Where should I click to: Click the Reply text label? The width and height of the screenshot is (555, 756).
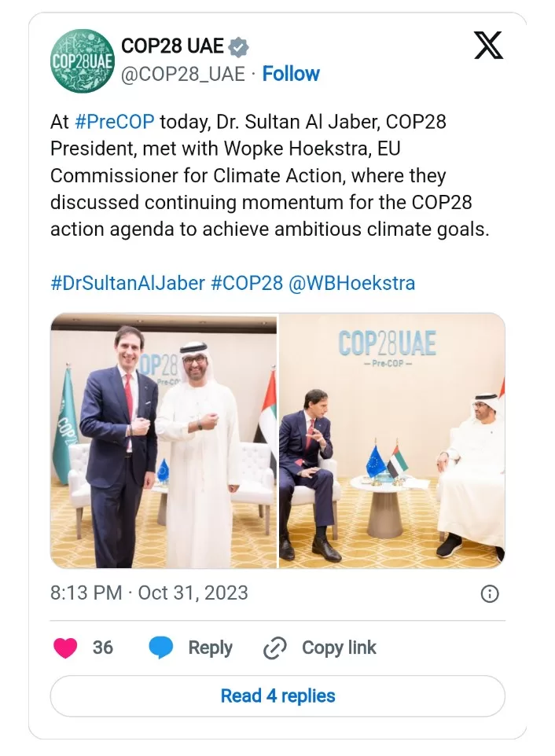tap(210, 648)
